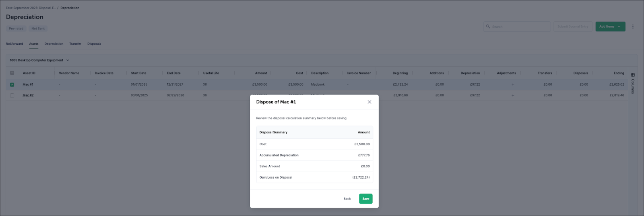Click the plus adjustment icon for Mac #2

coord(512,95)
